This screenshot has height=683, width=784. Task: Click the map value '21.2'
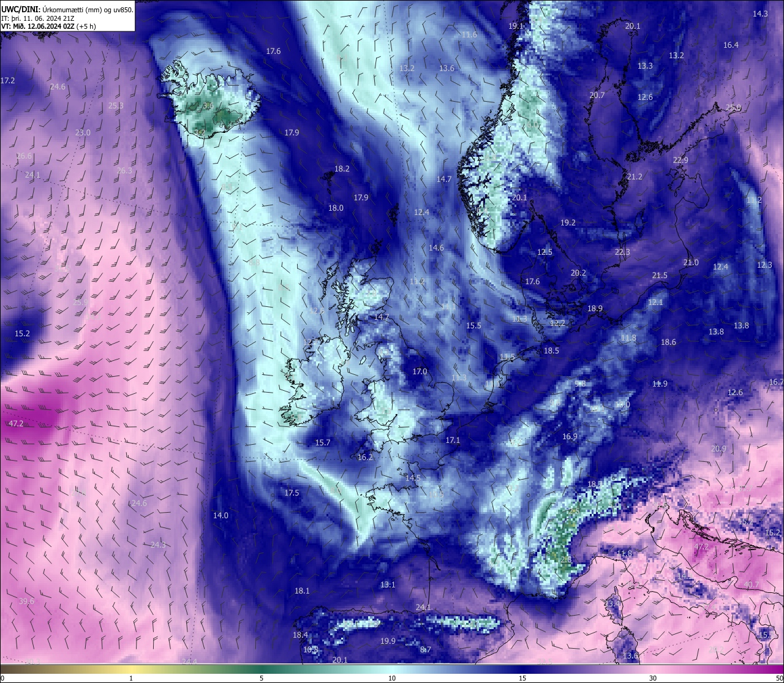635,176
